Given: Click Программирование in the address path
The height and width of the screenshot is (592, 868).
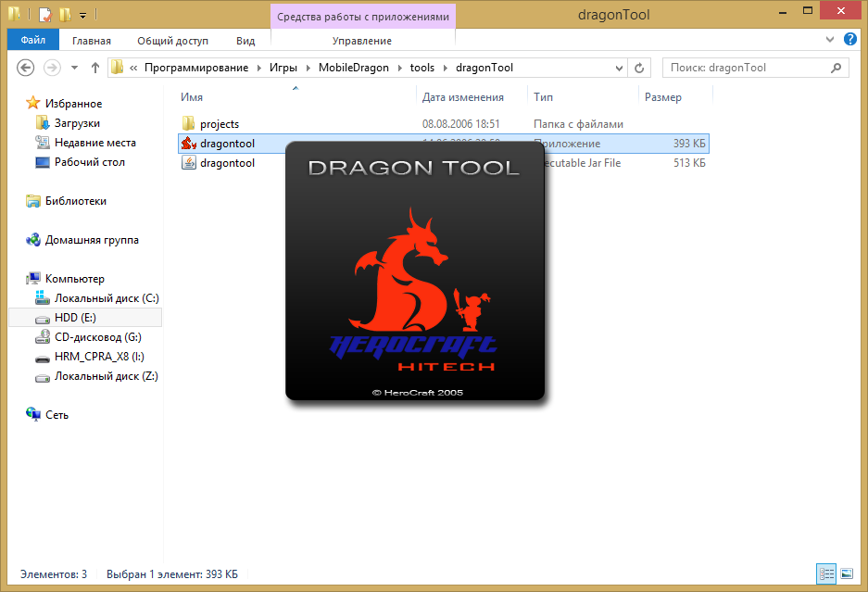Looking at the screenshot, I should click(x=196, y=68).
